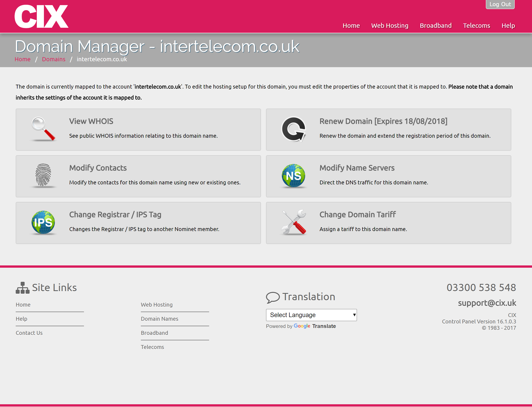This screenshot has width=532, height=407.
Task: Open Change Registrar / IPS Tag heading
Action: pyautogui.click(x=115, y=215)
